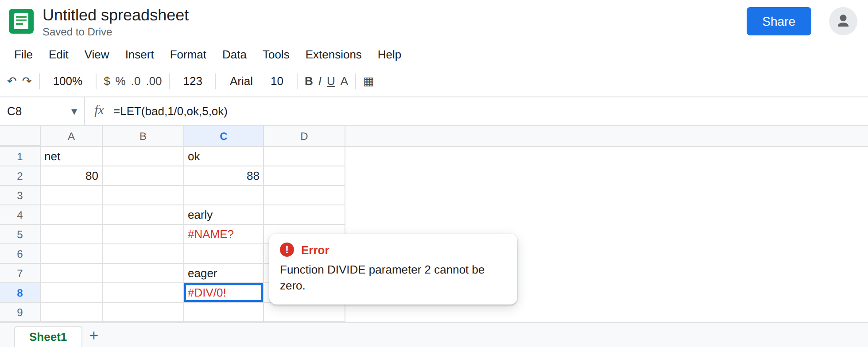This screenshot has height=347, width=868.
Task: Click the DIVIDE error message text
Action: tap(382, 278)
